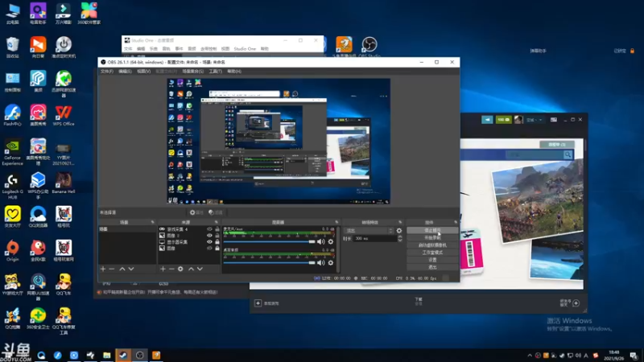Decrease transition duration with down arrow
The height and width of the screenshot is (362, 644).
click(400, 240)
